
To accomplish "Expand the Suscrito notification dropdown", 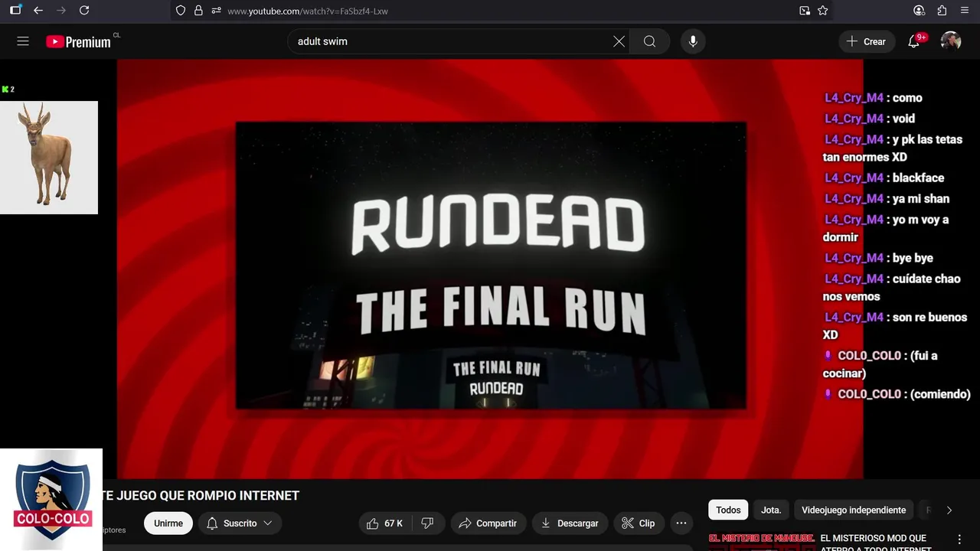I will (240, 523).
